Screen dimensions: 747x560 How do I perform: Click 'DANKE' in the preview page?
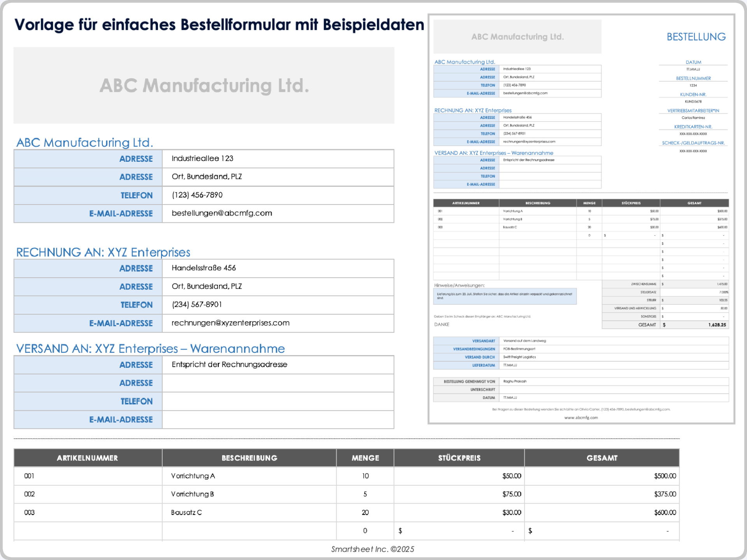[442, 324]
